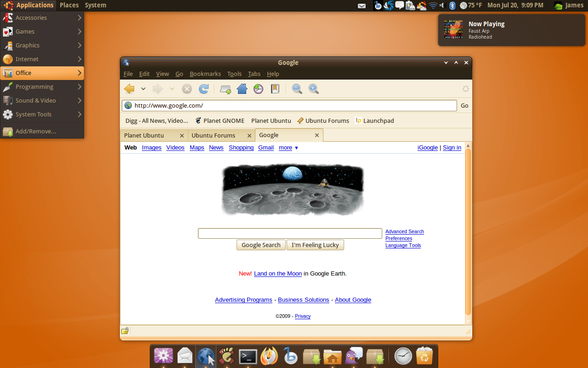Image resolution: width=588 pixels, height=368 pixels.
Task: Launch the Terminal from the dock
Action: pyautogui.click(x=248, y=356)
